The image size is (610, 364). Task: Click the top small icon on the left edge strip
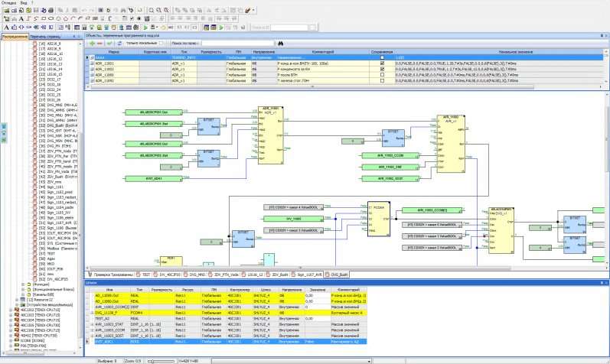pyautogui.click(x=4, y=126)
